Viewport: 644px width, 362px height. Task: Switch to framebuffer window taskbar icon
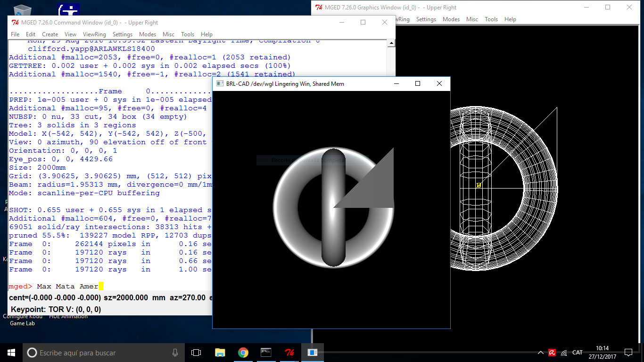coord(312,353)
